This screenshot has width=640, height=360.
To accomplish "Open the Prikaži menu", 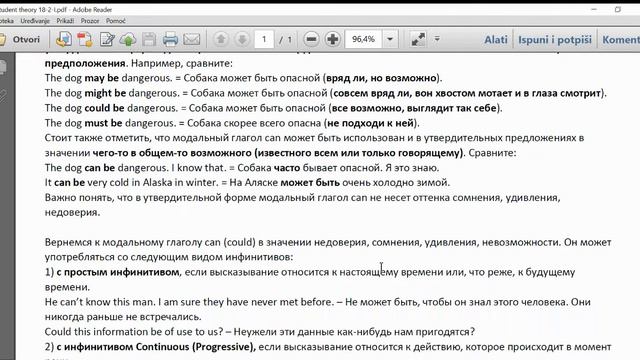I will [x=65, y=21].
